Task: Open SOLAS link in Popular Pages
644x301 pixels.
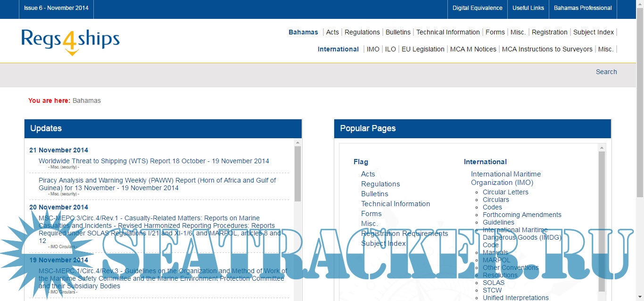Action: click(x=493, y=283)
